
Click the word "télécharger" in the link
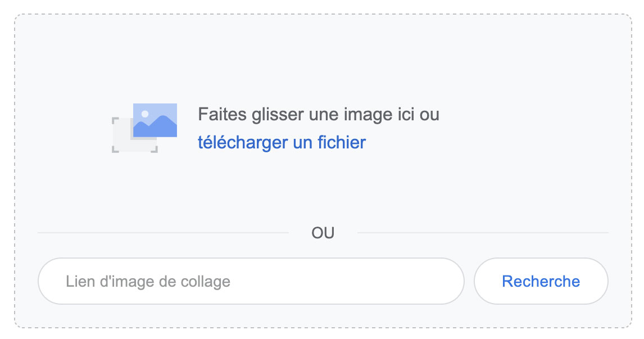pos(243,142)
